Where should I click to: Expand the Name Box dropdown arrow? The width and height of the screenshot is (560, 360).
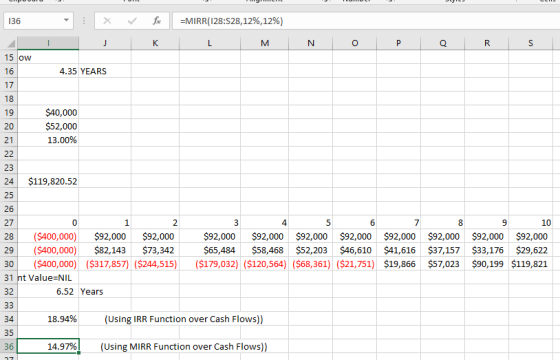(66, 20)
